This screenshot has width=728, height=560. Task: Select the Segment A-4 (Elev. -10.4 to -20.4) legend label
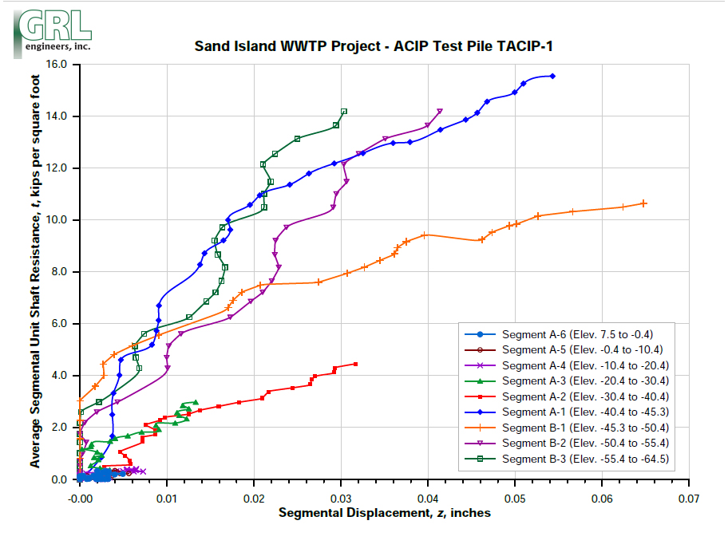click(585, 365)
